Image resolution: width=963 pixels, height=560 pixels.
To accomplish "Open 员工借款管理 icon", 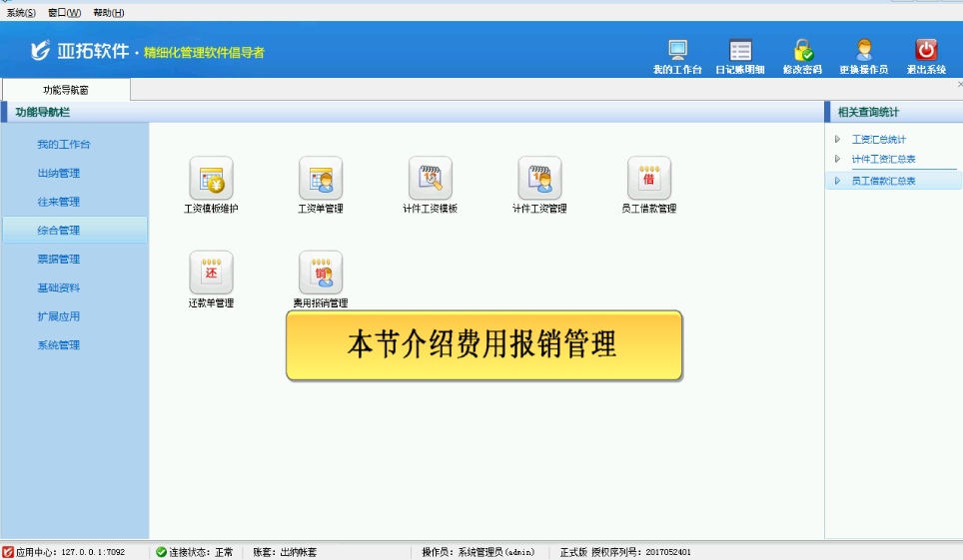I will pos(648,178).
